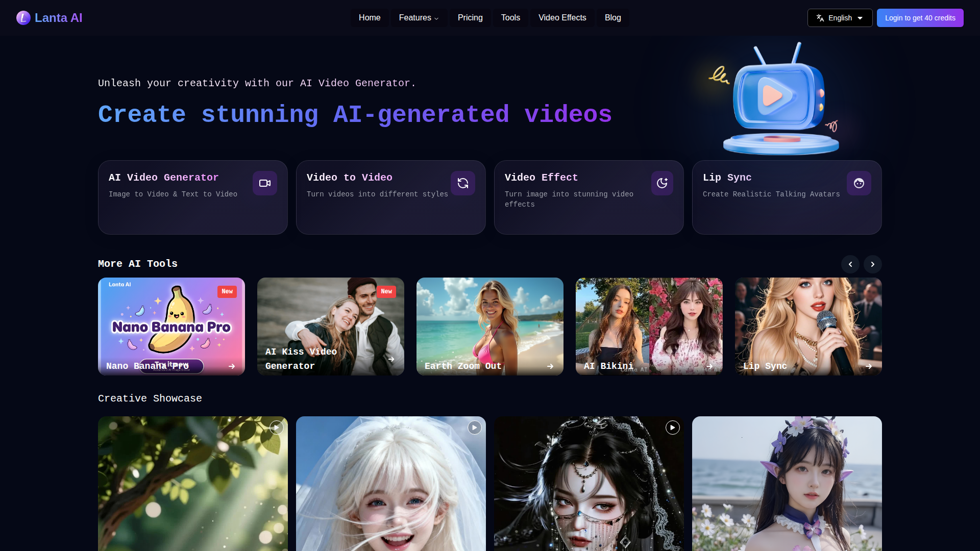Click the arrow on AI Kiss Video Generator tile
The width and height of the screenshot is (980, 551).
(391, 359)
